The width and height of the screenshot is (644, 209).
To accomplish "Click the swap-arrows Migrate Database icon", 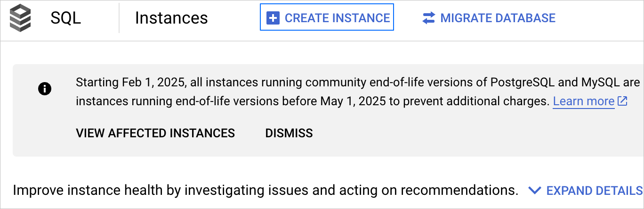I will (429, 18).
